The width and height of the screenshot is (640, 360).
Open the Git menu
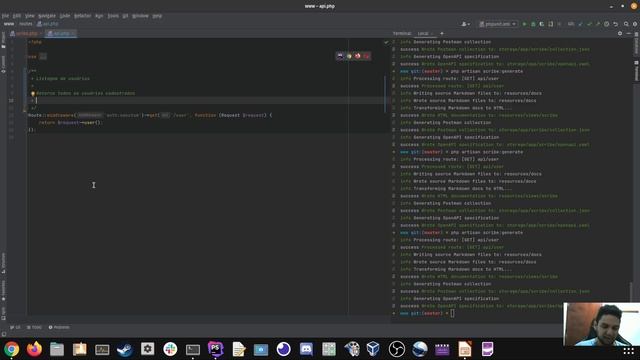(x=125, y=16)
